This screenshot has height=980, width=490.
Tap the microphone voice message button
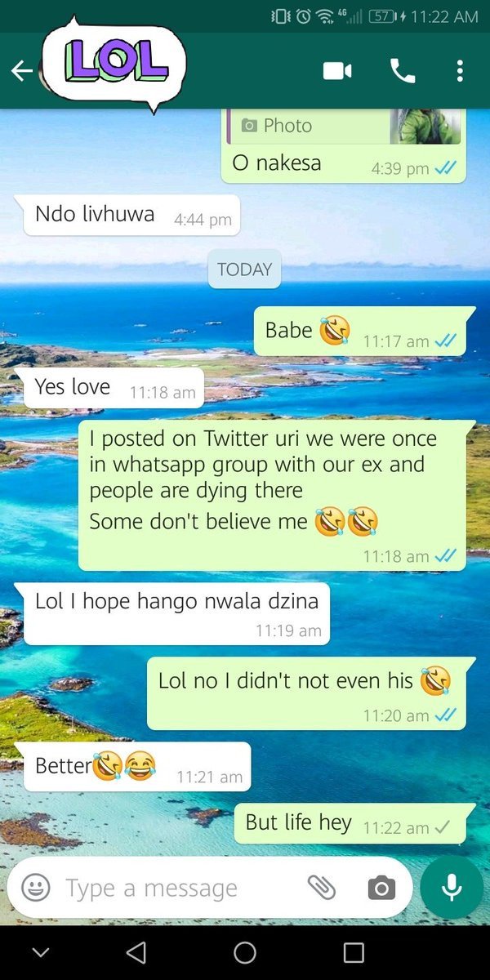(452, 888)
